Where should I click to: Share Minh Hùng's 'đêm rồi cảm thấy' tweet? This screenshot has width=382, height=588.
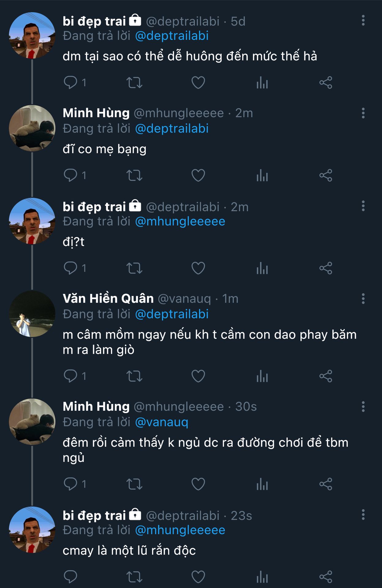[326, 484]
